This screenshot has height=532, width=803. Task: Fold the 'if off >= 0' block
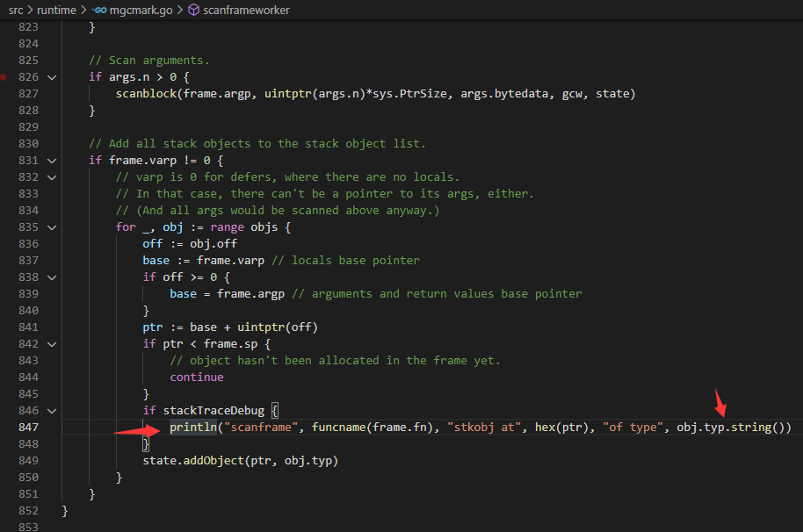point(52,277)
